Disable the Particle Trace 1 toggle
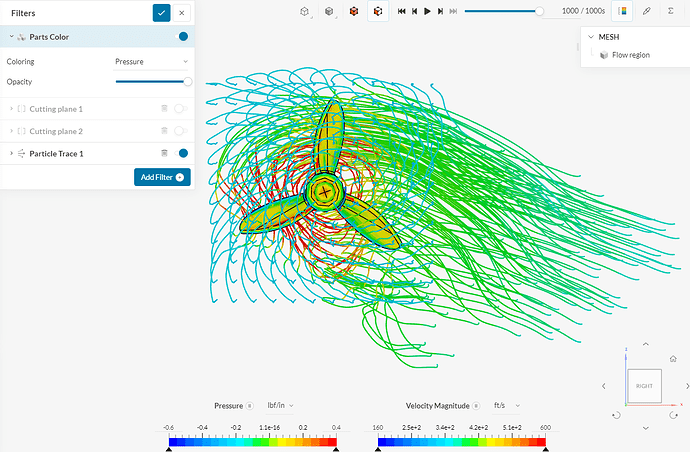This screenshot has width=690, height=452. click(x=182, y=153)
